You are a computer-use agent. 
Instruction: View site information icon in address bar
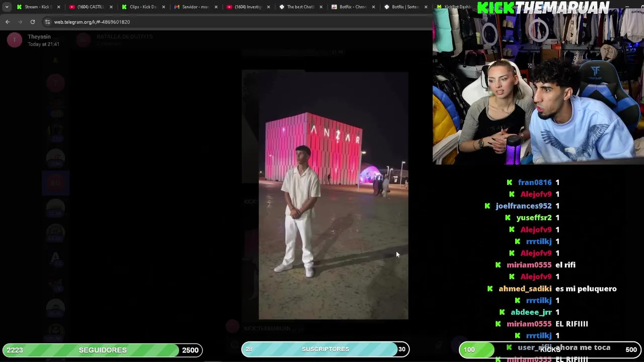click(x=47, y=22)
